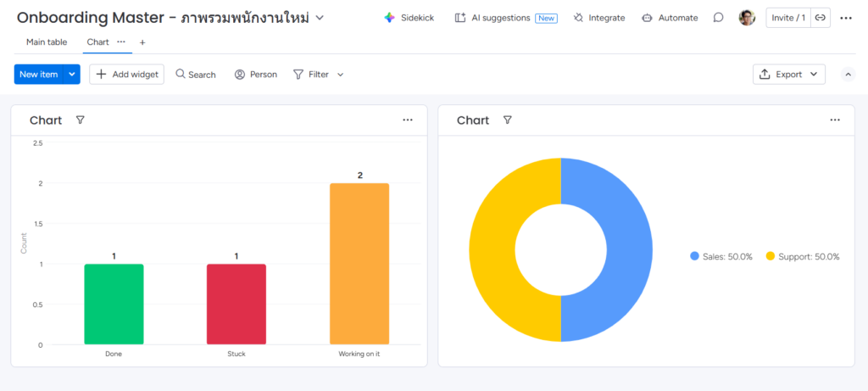Open the Filter dropdown chevron
This screenshot has height=391, width=868.
pyautogui.click(x=341, y=75)
